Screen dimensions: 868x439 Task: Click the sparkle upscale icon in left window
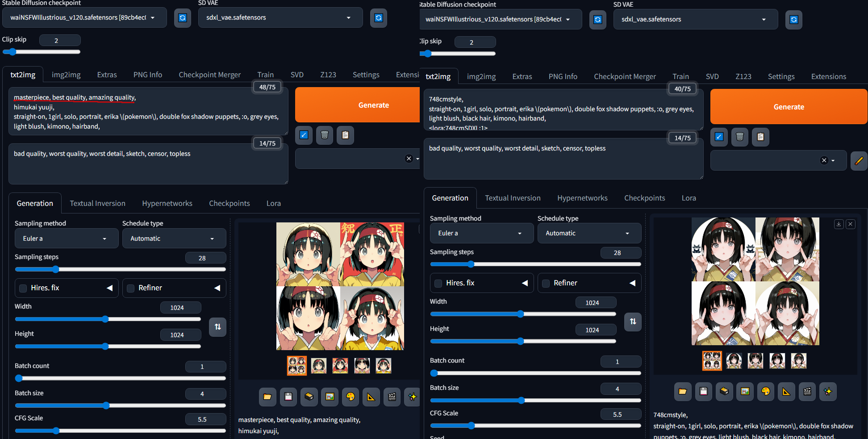[x=412, y=397]
